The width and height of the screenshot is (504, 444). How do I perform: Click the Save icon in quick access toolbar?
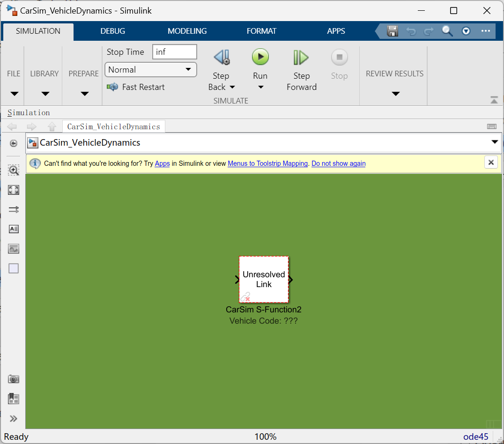[x=392, y=31]
